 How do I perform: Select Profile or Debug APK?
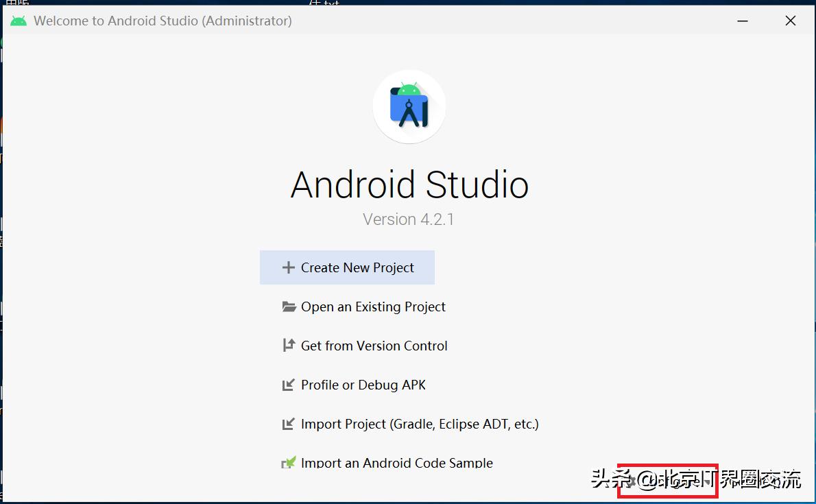354,385
